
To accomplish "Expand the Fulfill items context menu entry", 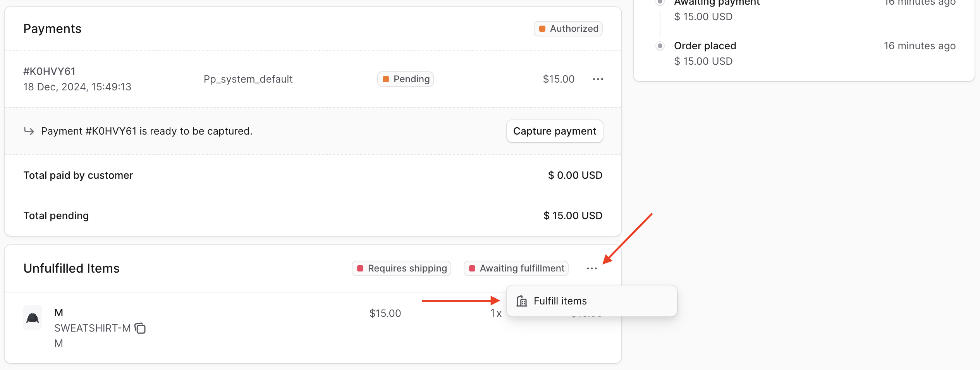I will tap(560, 301).
